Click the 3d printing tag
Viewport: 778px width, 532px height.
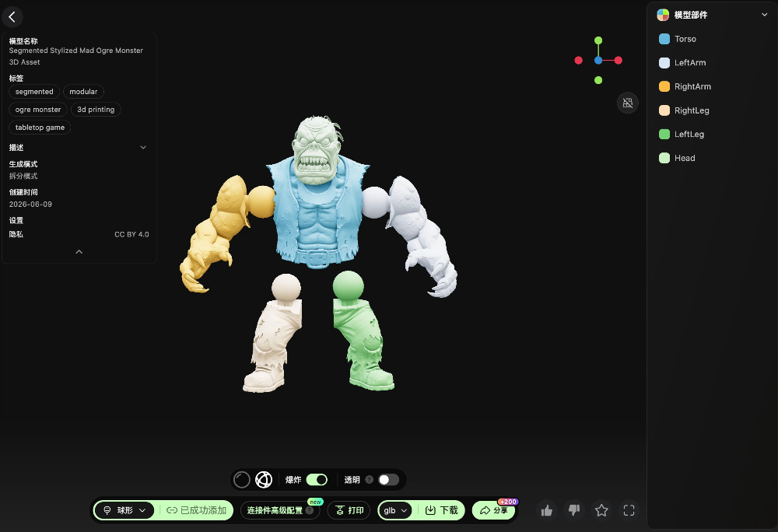coord(96,110)
